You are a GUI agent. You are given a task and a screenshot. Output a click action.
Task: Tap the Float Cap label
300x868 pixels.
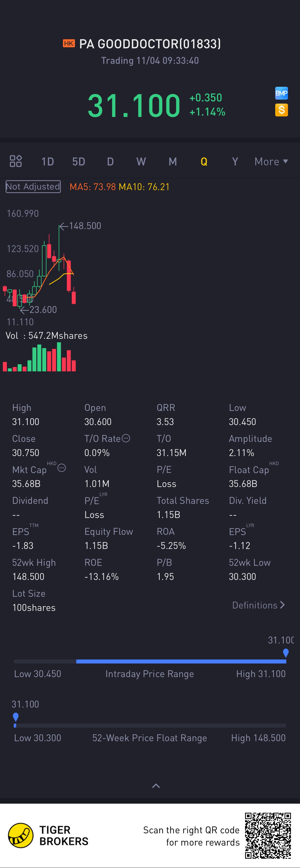click(x=249, y=470)
